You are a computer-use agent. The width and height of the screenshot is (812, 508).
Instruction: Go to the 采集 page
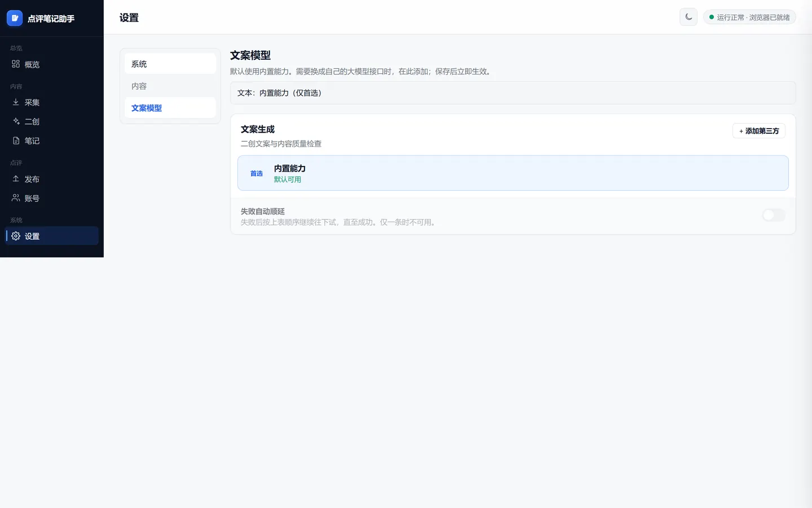click(x=52, y=102)
